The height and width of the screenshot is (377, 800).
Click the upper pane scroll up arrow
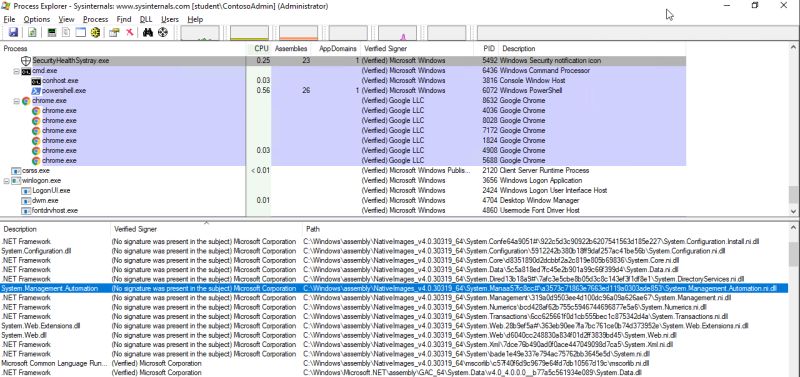click(793, 47)
